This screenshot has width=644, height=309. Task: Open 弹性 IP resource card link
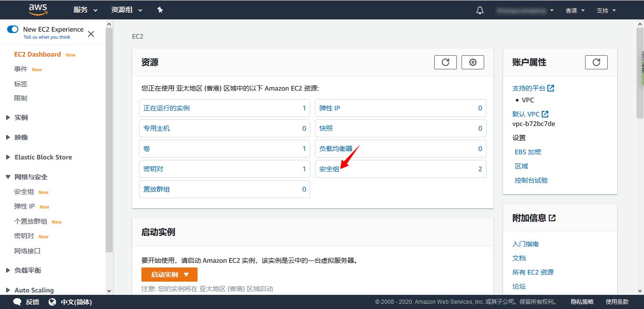point(330,108)
